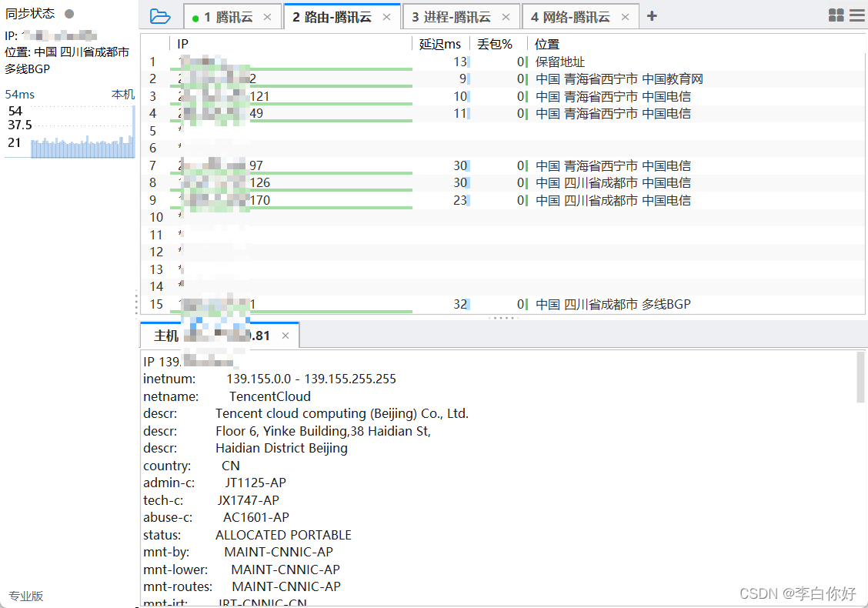Click the abuse-c AC1601-AP line
Screen dimensions: 868x608
[x=216, y=517]
